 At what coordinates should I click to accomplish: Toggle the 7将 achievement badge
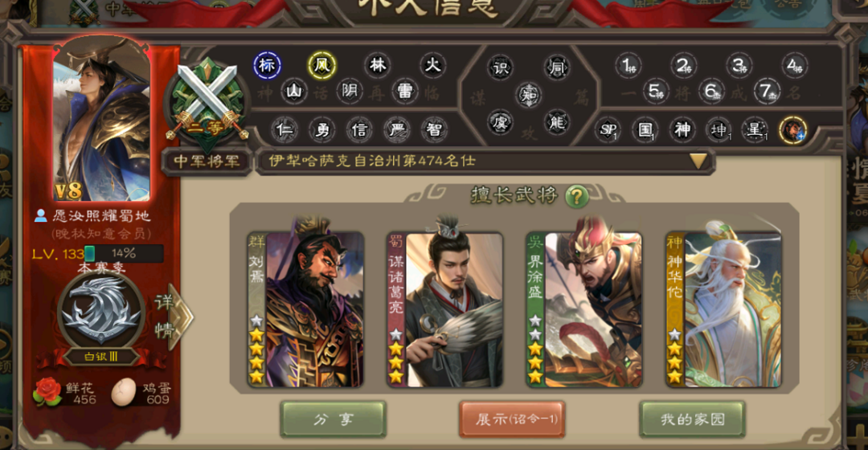coord(767,91)
